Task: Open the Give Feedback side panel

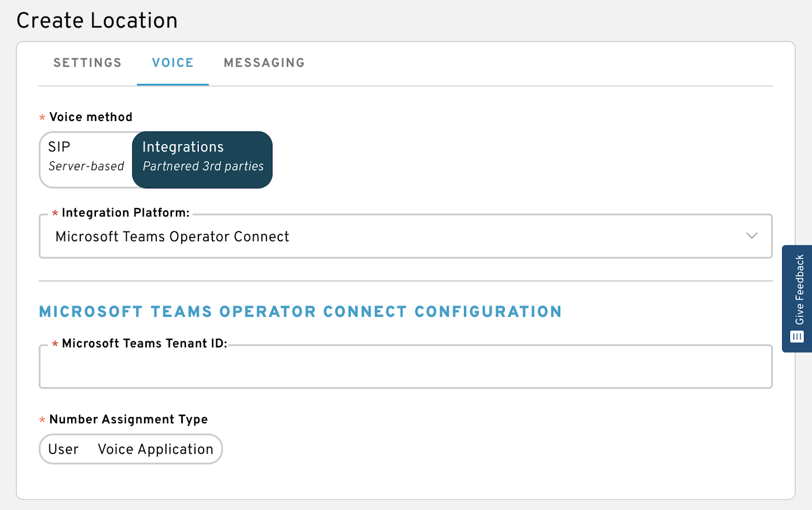Action: point(797,299)
